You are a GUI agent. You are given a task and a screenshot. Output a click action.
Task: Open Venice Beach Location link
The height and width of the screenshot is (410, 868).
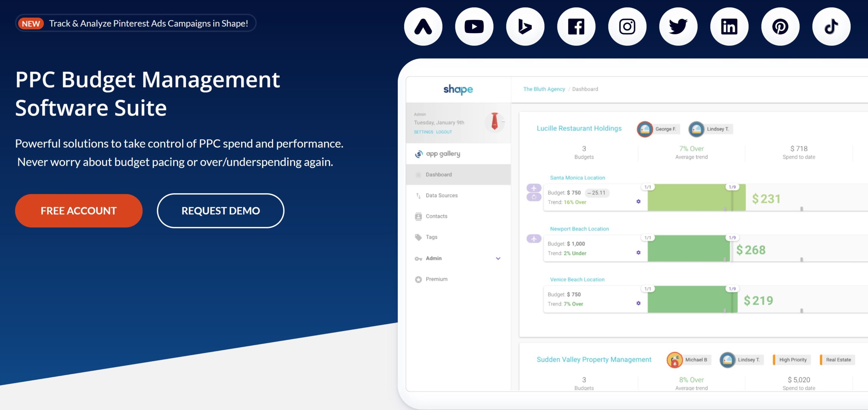[577, 279]
